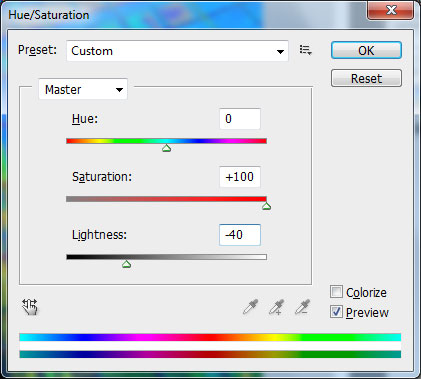Click the Reset button

(x=366, y=78)
